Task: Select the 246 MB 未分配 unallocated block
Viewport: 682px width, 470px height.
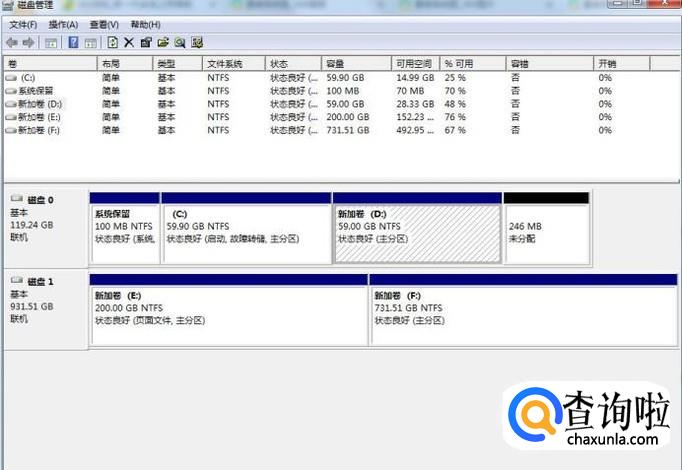Action: click(547, 228)
